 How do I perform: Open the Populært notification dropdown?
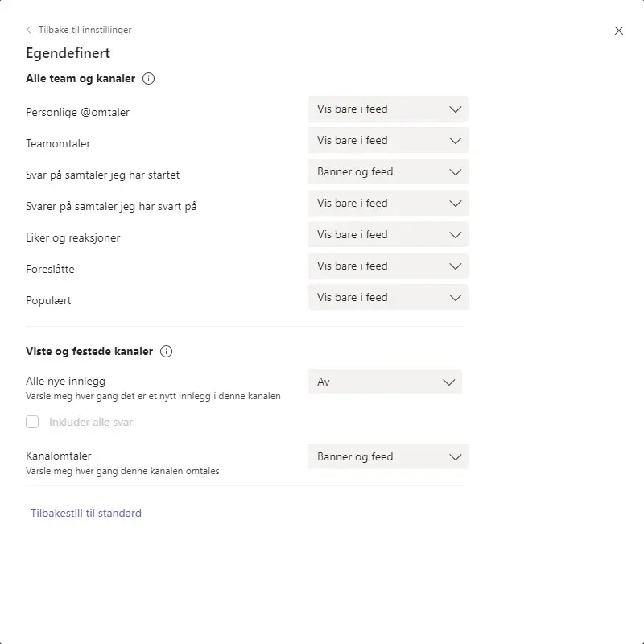coord(387,297)
